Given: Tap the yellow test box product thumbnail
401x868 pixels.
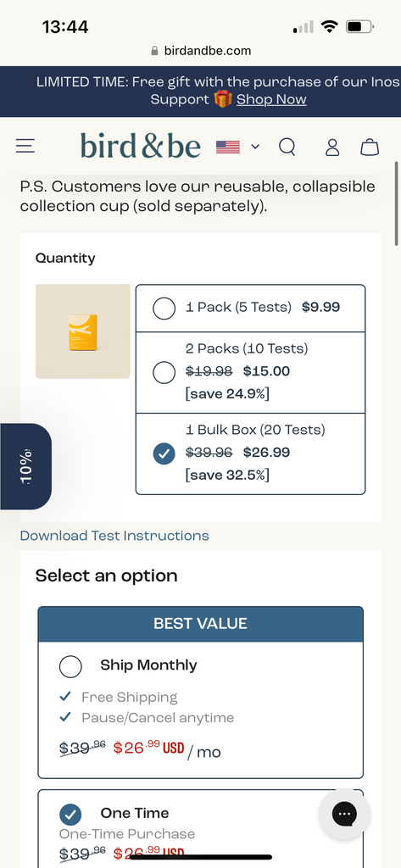Looking at the screenshot, I should [x=82, y=331].
